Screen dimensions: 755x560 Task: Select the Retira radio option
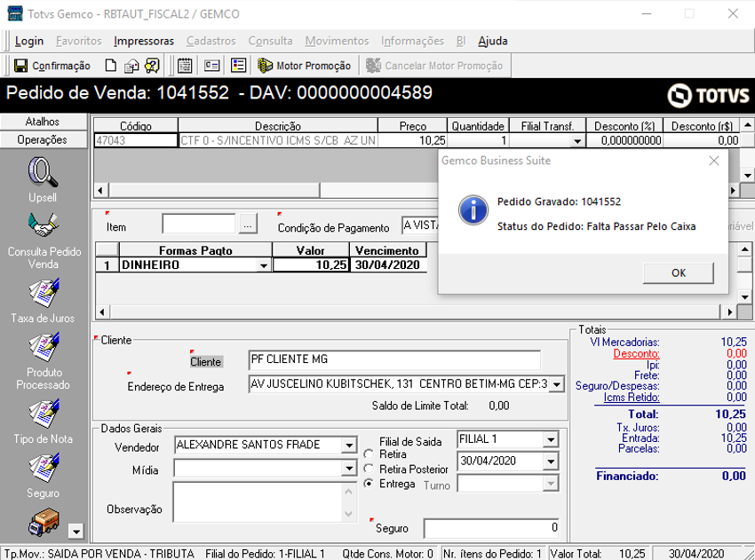369,454
